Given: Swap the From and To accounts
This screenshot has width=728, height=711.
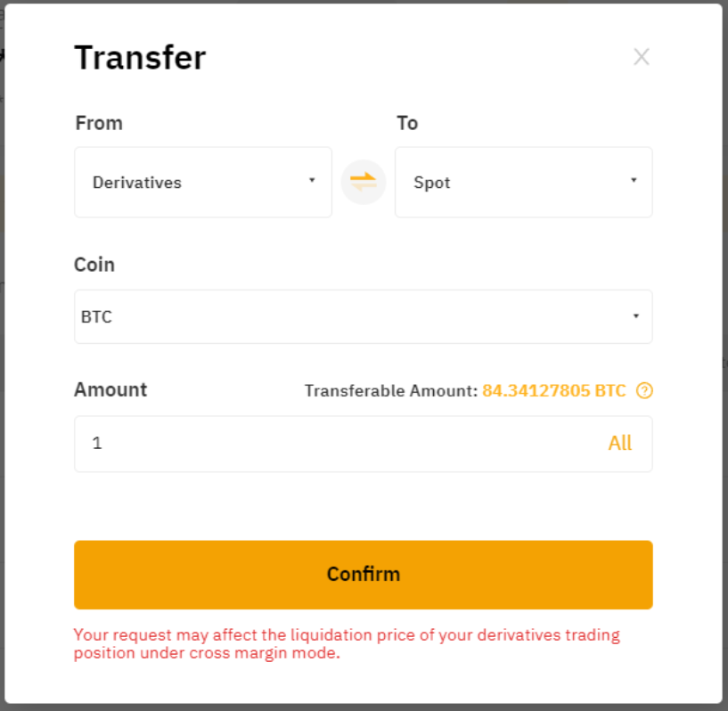Looking at the screenshot, I should coord(364,182).
